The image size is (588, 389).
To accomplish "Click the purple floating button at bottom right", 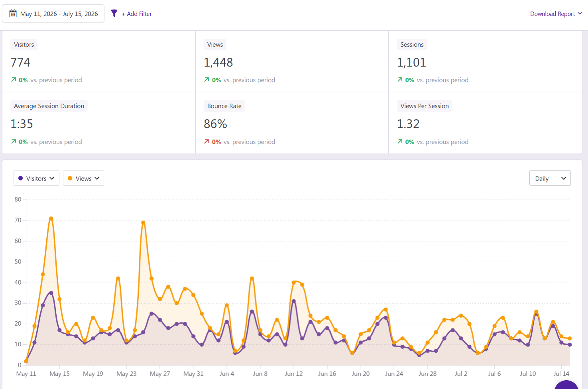I will (x=566, y=385).
